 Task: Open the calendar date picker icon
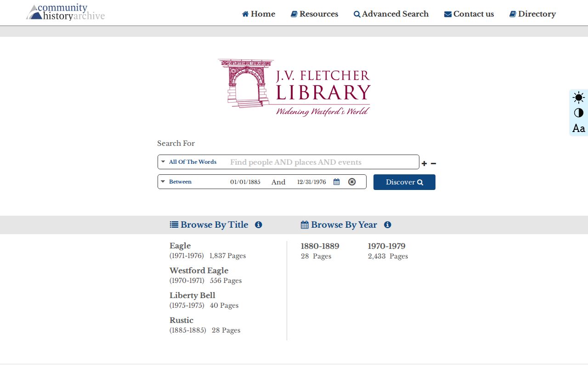[336, 182]
